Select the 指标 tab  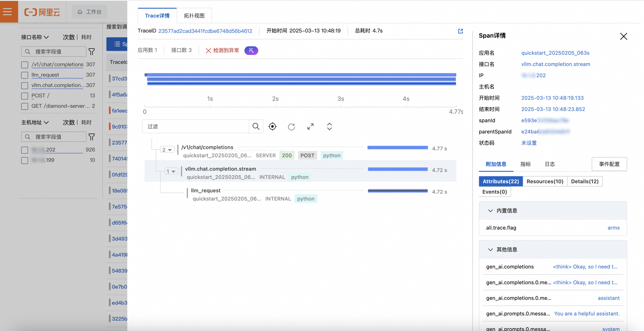(x=525, y=164)
